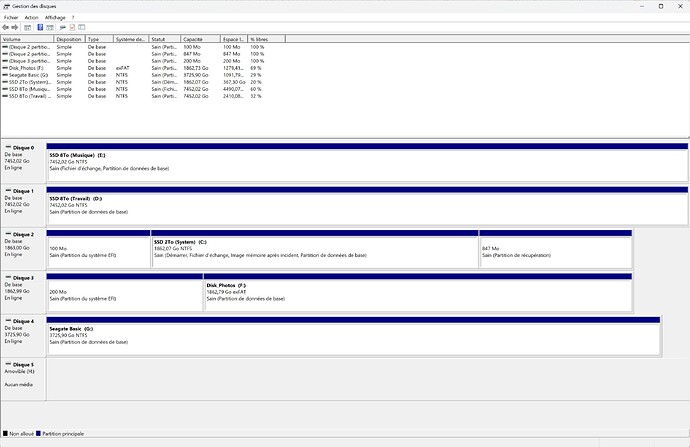
Task: Click the black Non alloué legend swatch
Action: pyautogui.click(x=5, y=433)
